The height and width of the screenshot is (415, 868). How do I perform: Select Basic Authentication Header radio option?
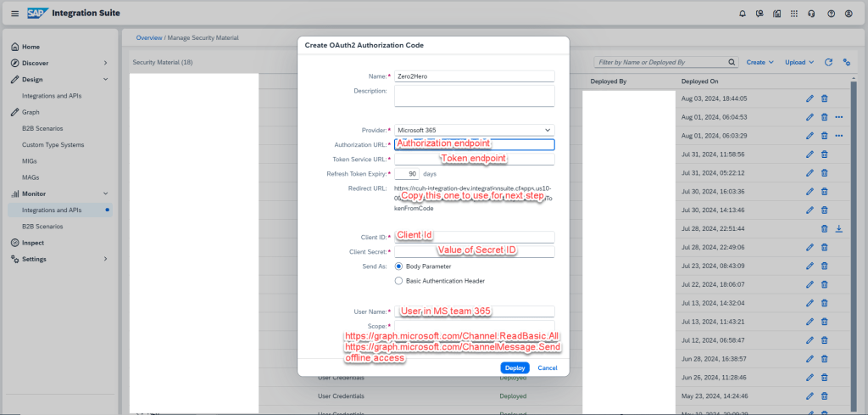(398, 280)
